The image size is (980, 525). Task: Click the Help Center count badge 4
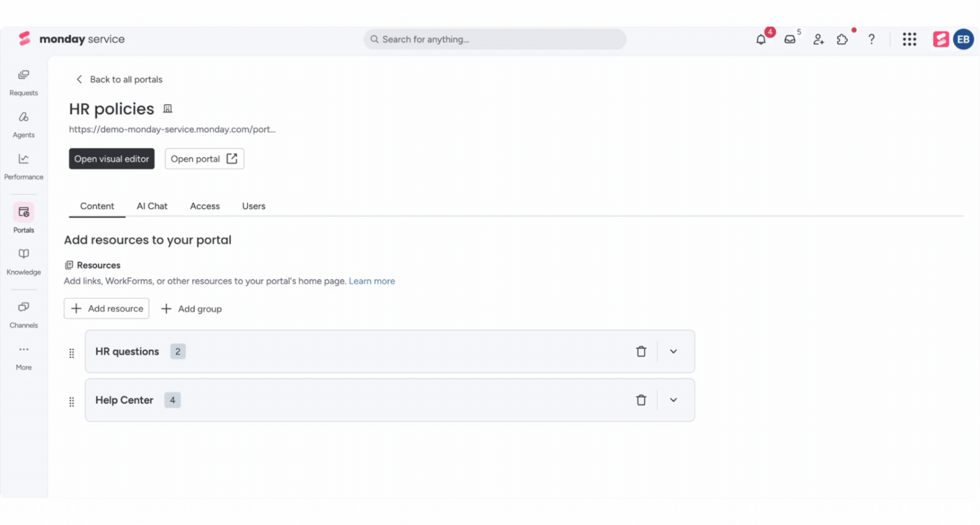pos(172,401)
